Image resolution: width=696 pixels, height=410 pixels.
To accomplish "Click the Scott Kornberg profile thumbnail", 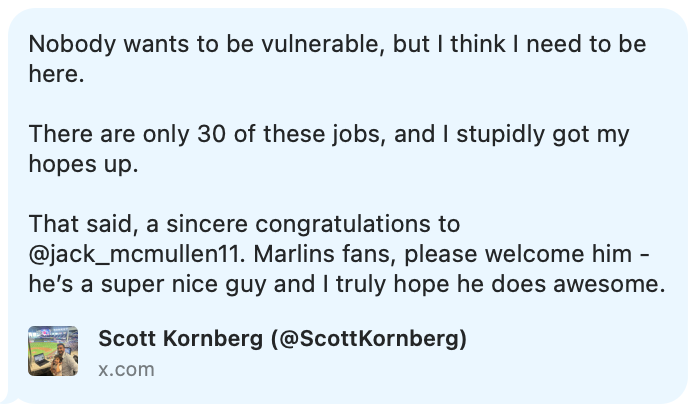I will 53,351.
